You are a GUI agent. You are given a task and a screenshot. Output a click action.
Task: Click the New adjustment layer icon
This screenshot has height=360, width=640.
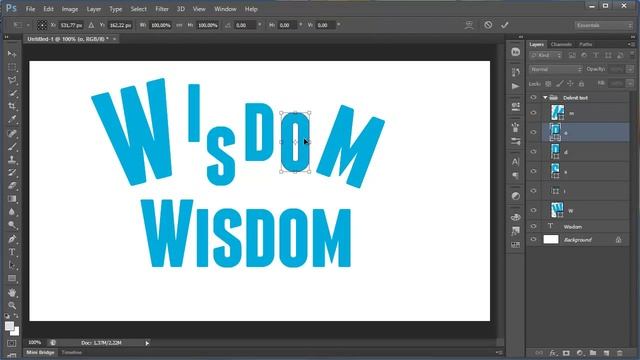point(580,353)
